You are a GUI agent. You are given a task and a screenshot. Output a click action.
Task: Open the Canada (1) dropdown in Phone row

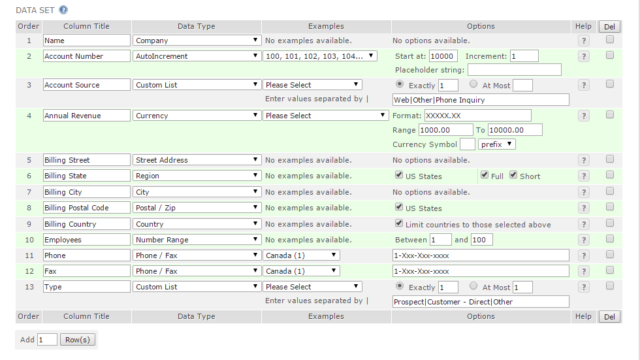click(x=301, y=256)
